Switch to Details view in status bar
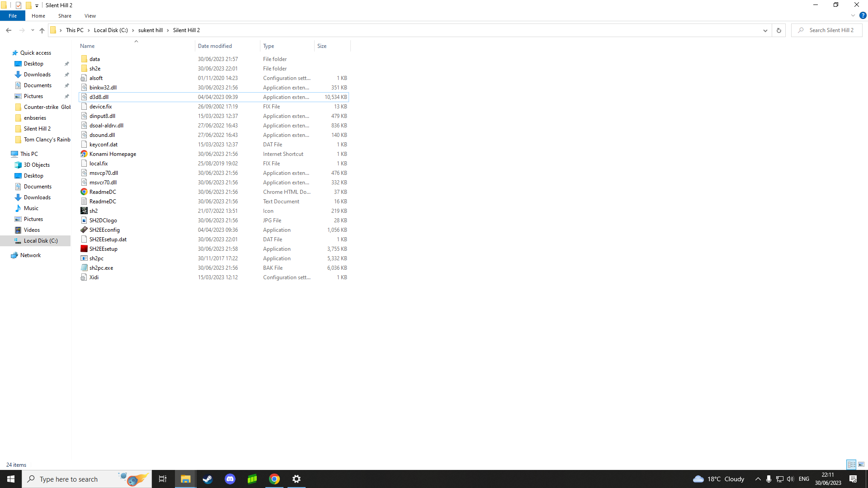 click(852, 465)
